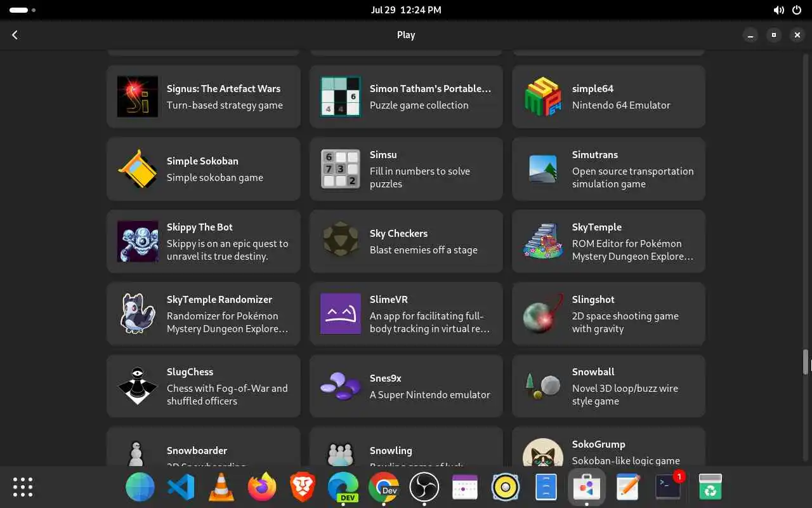The width and height of the screenshot is (812, 508).
Task: Click the Simple Sokoban yellow icon
Action: point(138,169)
